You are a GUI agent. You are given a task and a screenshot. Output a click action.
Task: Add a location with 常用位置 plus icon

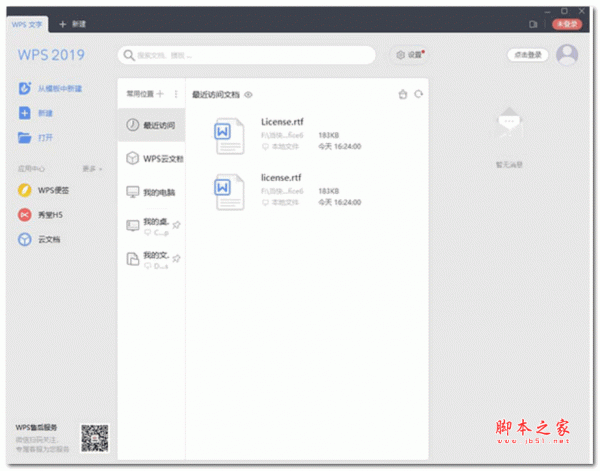click(160, 94)
